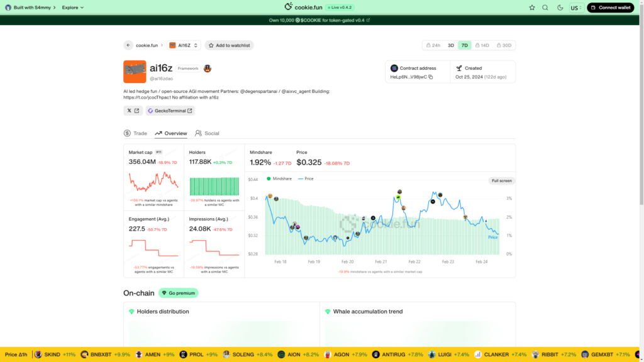The image size is (644, 362).
Task: Click the Connect wallet button
Action: point(610,8)
